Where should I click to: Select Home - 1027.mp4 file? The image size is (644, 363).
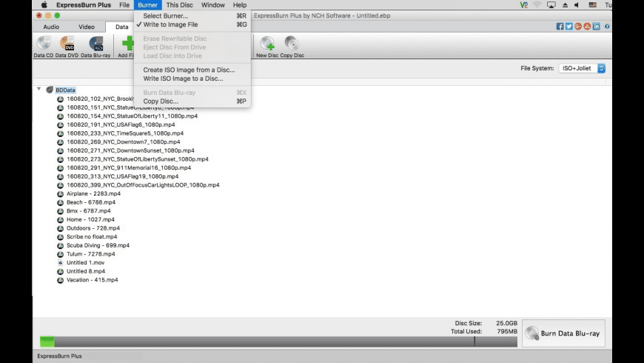90,219
